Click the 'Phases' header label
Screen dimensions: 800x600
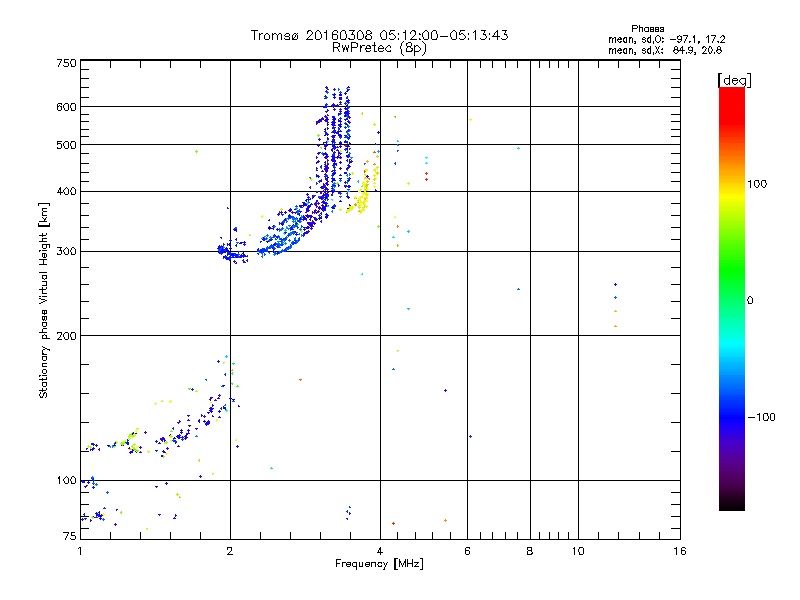pyautogui.click(x=647, y=29)
